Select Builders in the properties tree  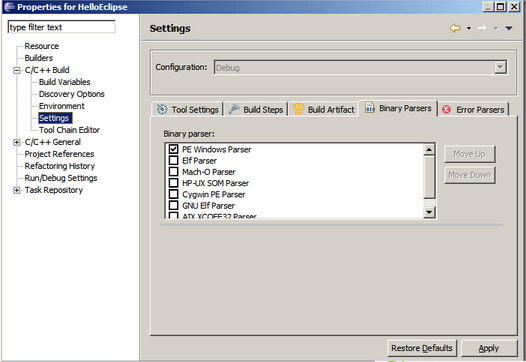tap(39, 58)
